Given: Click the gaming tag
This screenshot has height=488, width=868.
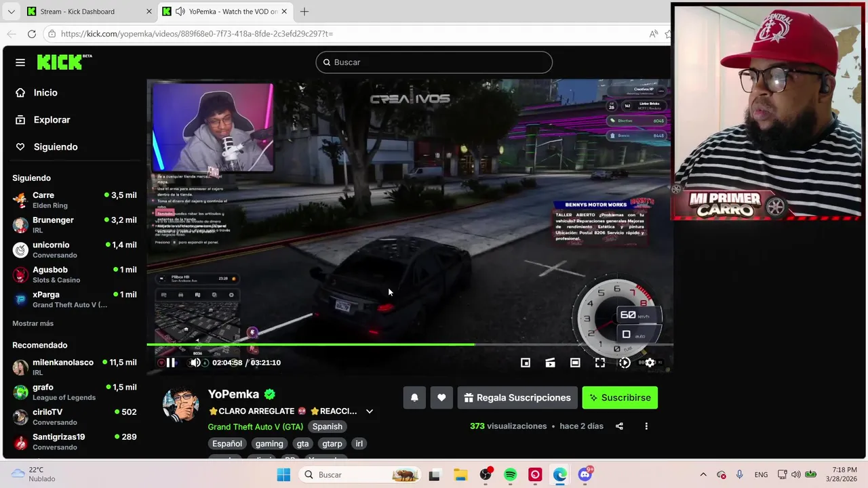Looking at the screenshot, I should [x=269, y=443].
